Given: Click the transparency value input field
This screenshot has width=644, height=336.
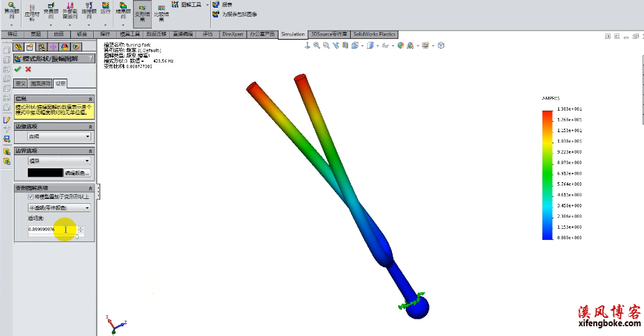Looking at the screenshot, I should tap(53, 230).
